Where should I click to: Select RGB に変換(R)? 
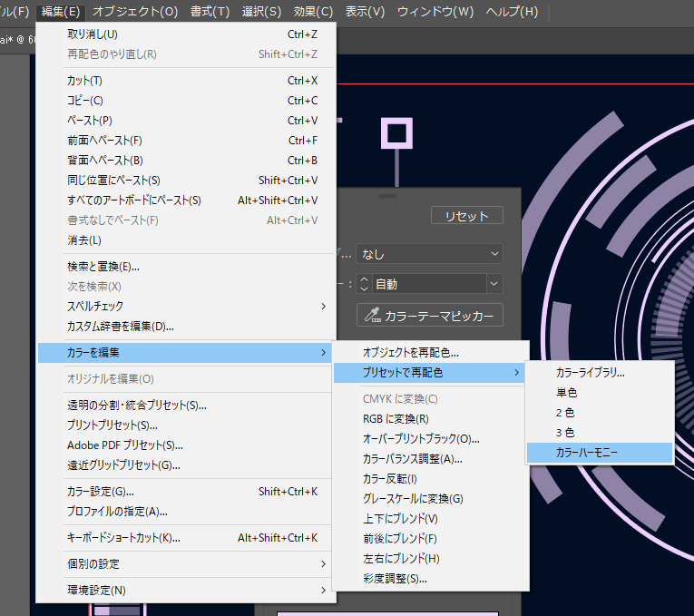430,418
